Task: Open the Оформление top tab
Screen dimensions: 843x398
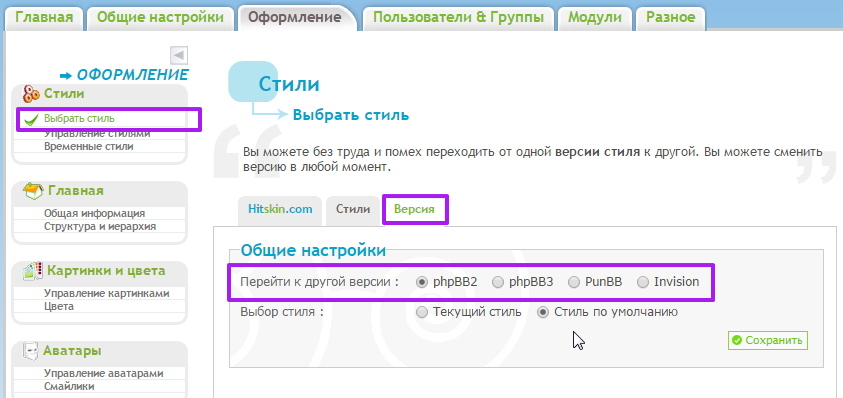Action: pyautogui.click(x=295, y=17)
